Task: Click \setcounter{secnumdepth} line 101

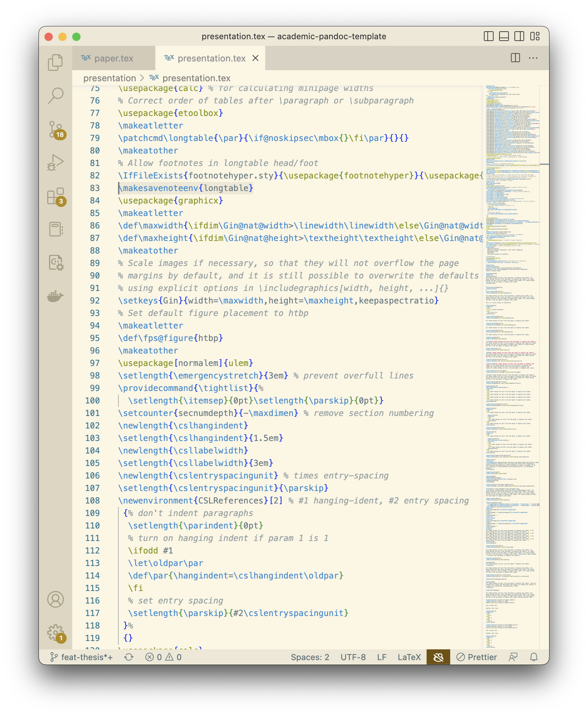Action: click(x=276, y=413)
